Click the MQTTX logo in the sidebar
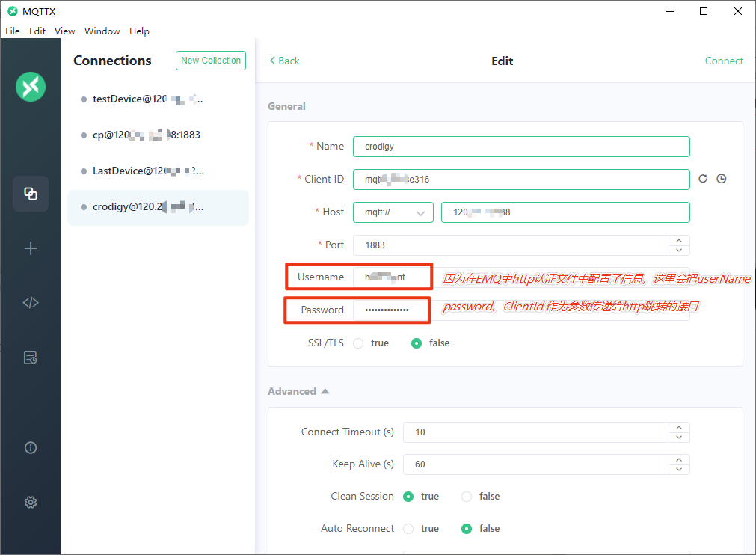This screenshot has width=756, height=555. pyautogui.click(x=31, y=87)
